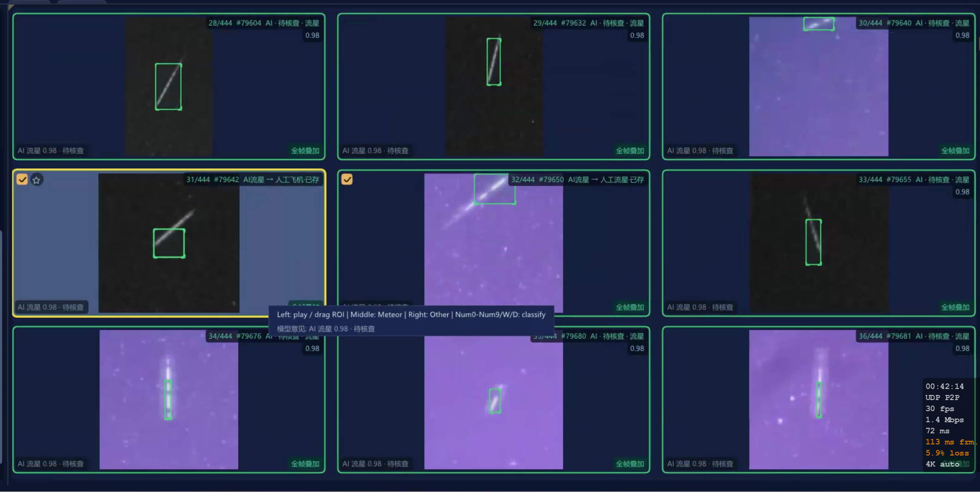Click AI 流星 0.98 status on card #79632
This screenshot has height=492, width=980.
click(376, 151)
